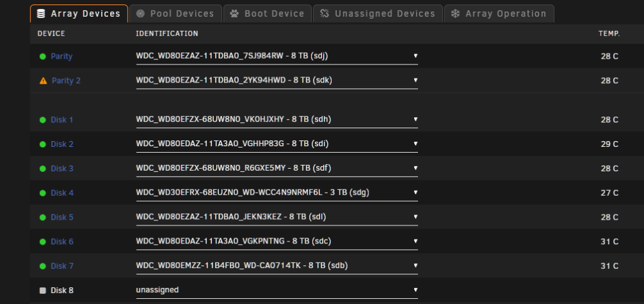Screen dimensions: 644x304
Task: Open the Disk 7 device dropdown
Action: click(x=277, y=265)
